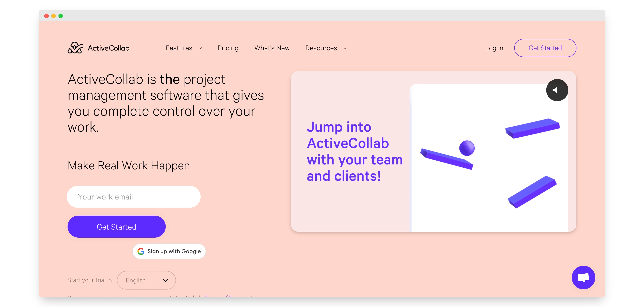This screenshot has width=644, height=307.
Task: Click Get Started in the top navigation
Action: click(545, 48)
